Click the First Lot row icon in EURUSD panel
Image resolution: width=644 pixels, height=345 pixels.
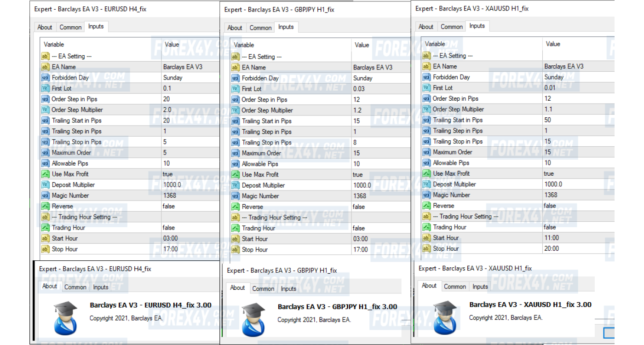45,88
